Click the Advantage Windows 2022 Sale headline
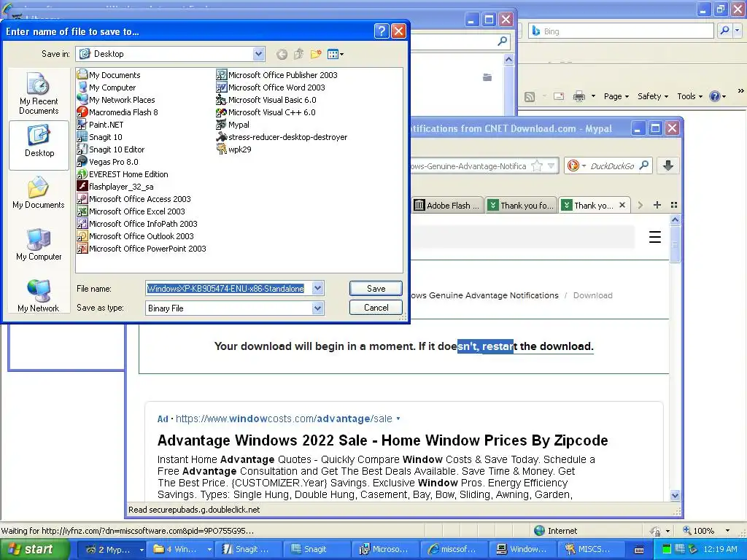Viewport: 747px width, 560px height. point(382,440)
